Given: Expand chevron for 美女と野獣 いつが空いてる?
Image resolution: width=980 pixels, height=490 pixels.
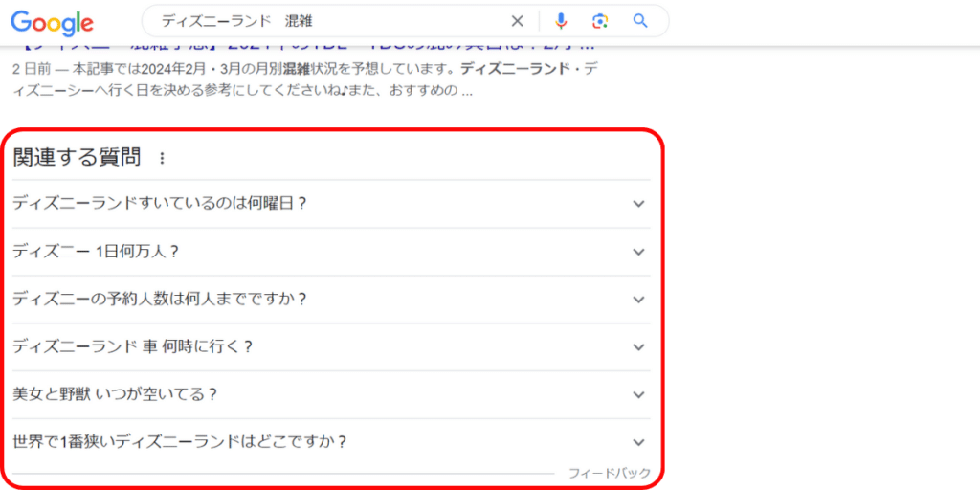Looking at the screenshot, I should pyautogui.click(x=638, y=395).
